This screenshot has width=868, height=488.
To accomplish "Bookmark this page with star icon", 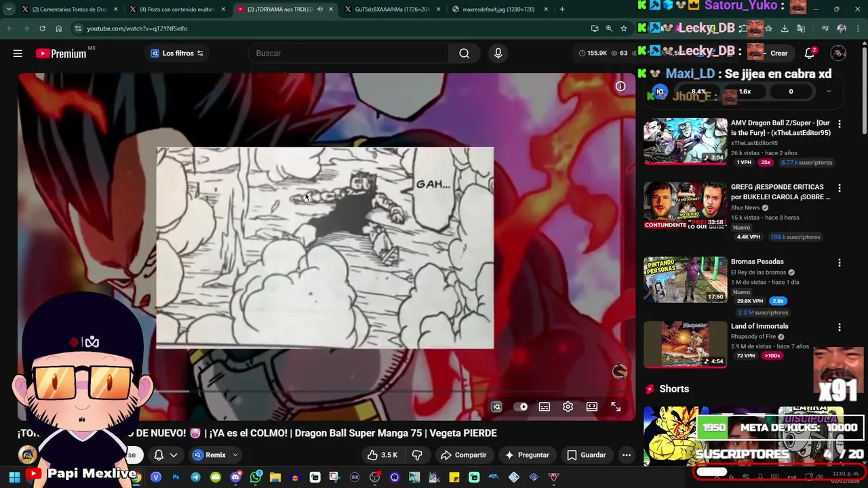I will [x=624, y=28].
